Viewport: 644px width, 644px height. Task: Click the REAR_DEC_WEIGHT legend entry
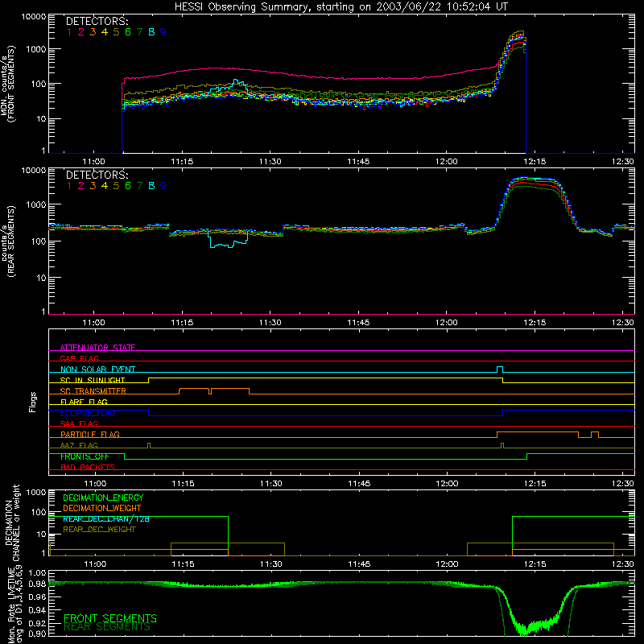coord(99,530)
